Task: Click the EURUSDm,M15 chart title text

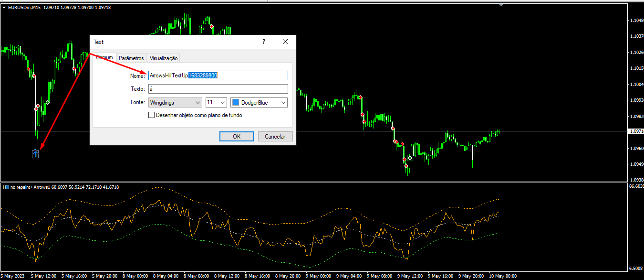Action: click(x=24, y=8)
